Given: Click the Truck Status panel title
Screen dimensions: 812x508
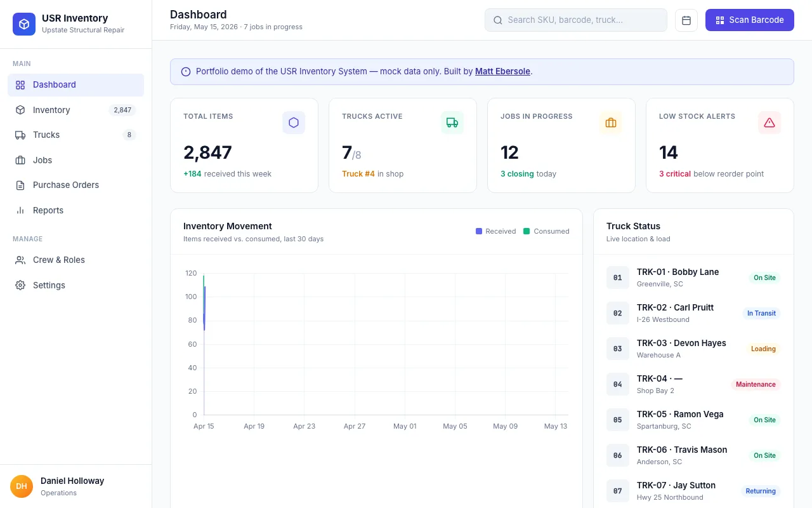Looking at the screenshot, I should pyautogui.click(x=633, y=226).
